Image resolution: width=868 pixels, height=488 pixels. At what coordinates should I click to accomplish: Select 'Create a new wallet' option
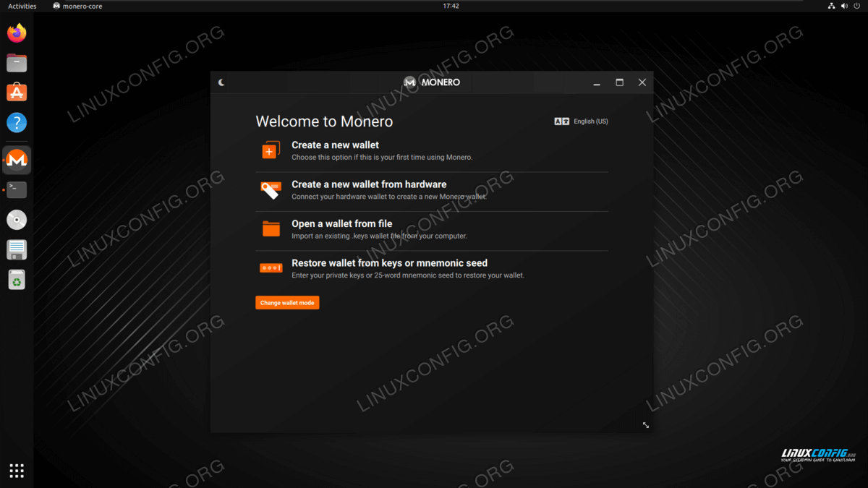click(432, 151)
